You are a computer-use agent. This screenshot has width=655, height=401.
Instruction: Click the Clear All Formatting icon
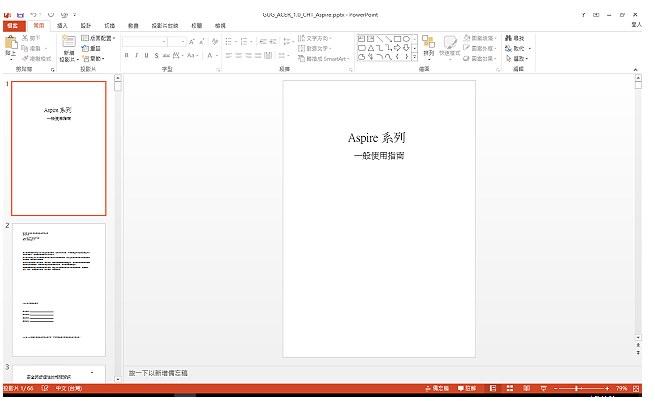click(x=215, y=41)
